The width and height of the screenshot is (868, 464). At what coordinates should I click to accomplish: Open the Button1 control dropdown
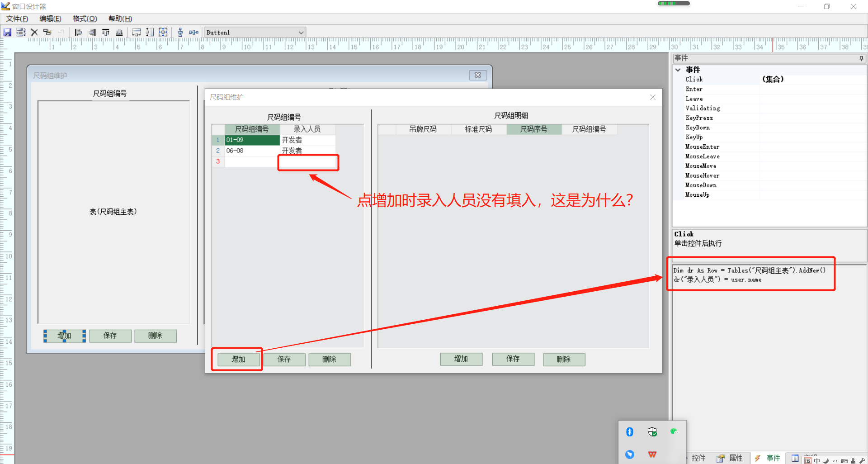301,33
